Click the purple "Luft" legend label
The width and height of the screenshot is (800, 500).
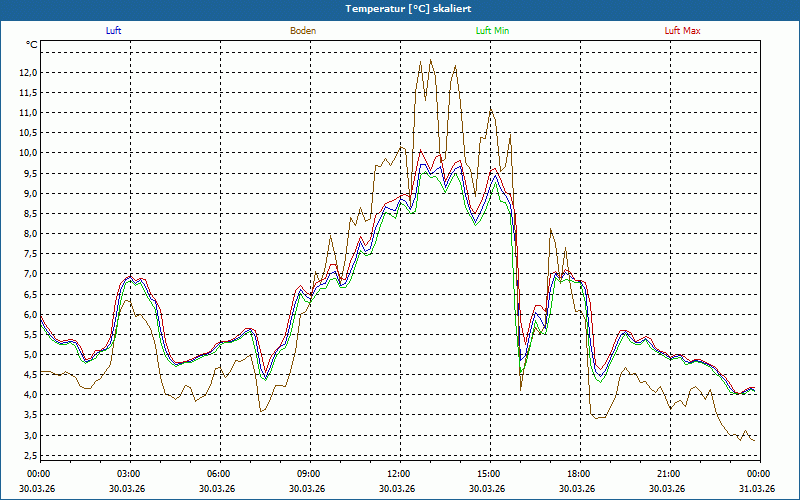pyautogui.click(x=113, y=31)
